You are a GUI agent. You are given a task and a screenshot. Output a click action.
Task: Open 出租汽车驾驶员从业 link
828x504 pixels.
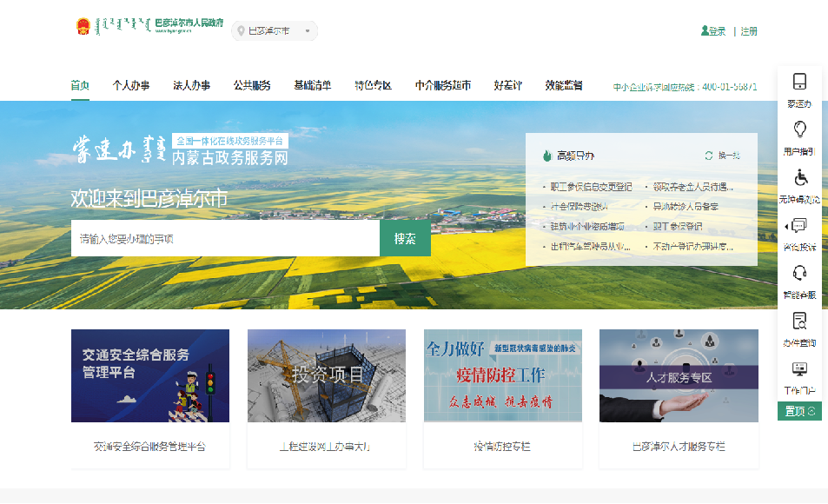(590, 246)
